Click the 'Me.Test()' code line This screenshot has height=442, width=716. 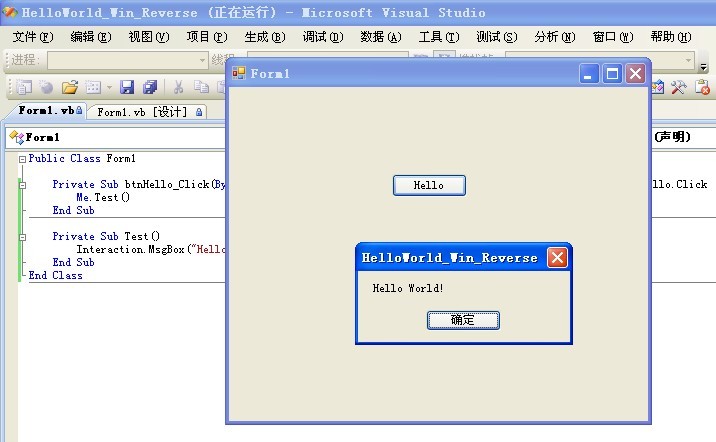pos(103,197)
